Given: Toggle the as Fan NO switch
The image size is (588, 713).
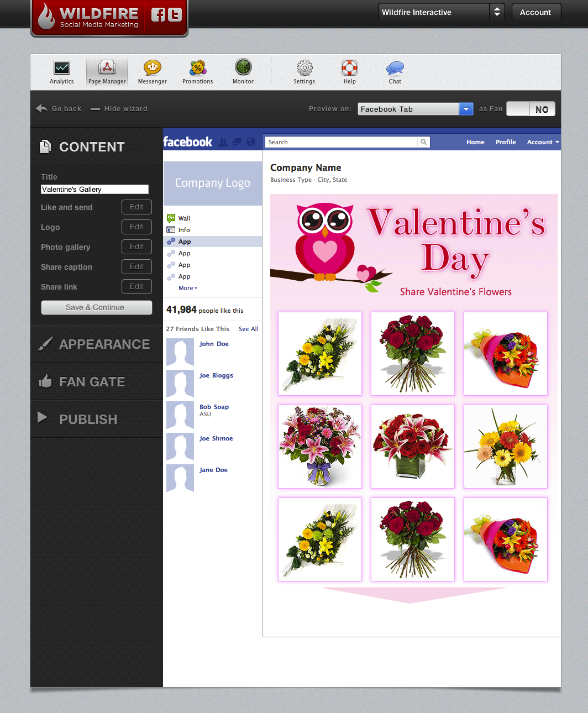Looking at the screenshot, I should pos(531,109).
